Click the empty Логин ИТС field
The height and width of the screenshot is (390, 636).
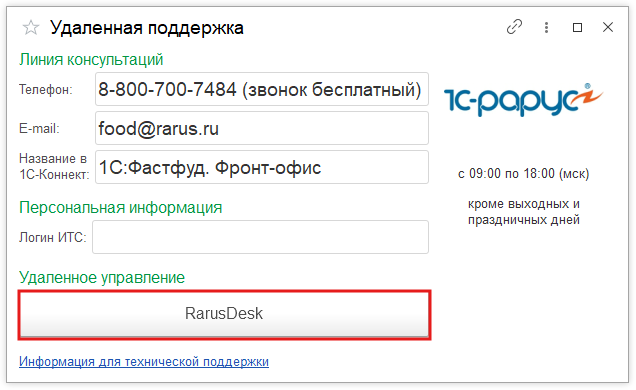point(260,237)
